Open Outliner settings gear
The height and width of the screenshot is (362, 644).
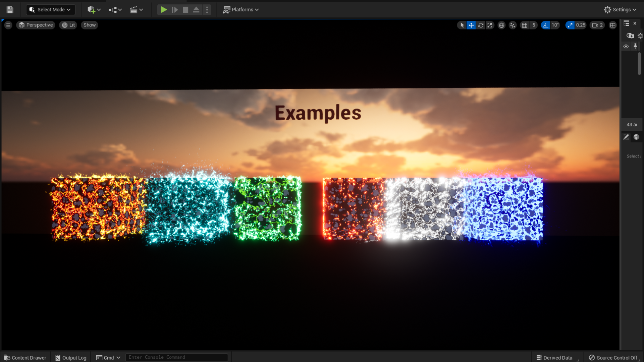(x=640, y=36)
